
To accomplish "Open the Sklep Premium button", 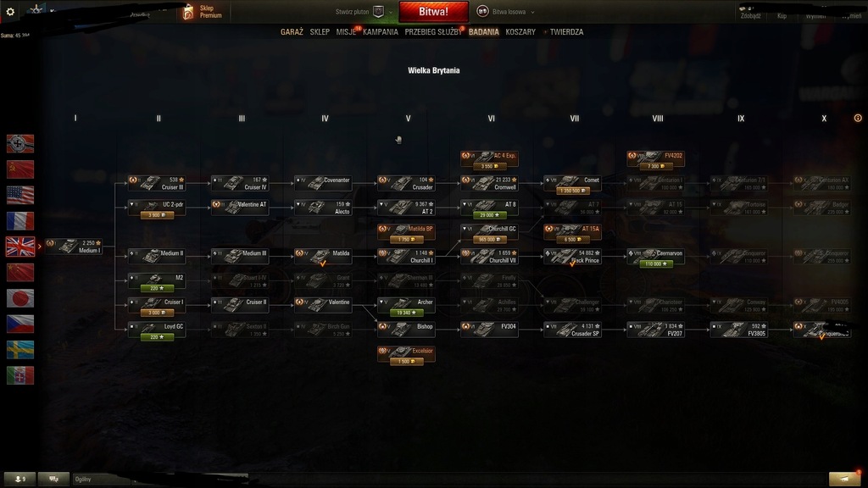I will [x=203, y=12].
